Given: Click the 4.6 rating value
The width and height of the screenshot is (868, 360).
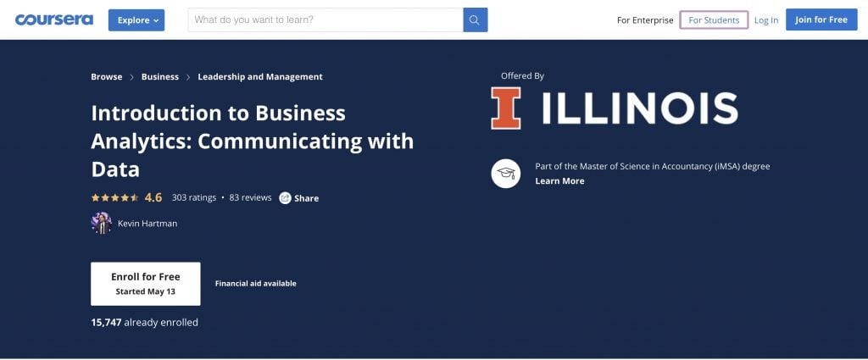Looking at the screenshot, I should pyautogui.click(x=153, y=197).
